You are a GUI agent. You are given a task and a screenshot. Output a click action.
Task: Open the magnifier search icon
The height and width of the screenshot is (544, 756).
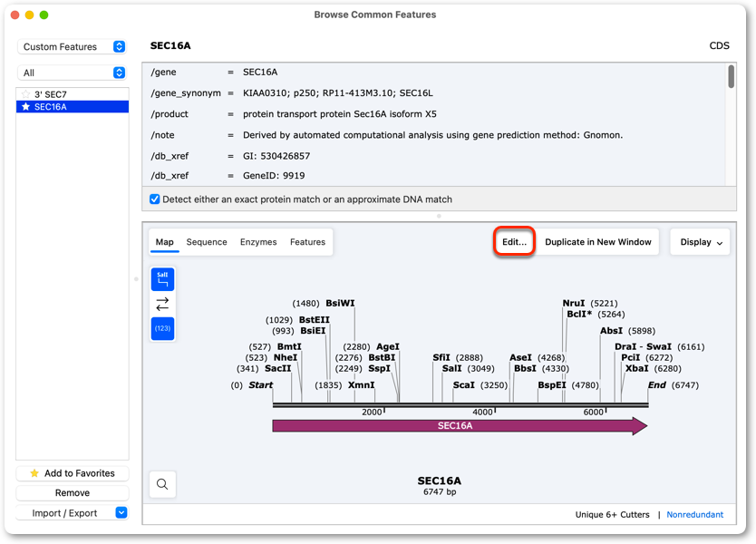(x=162, y=484)
